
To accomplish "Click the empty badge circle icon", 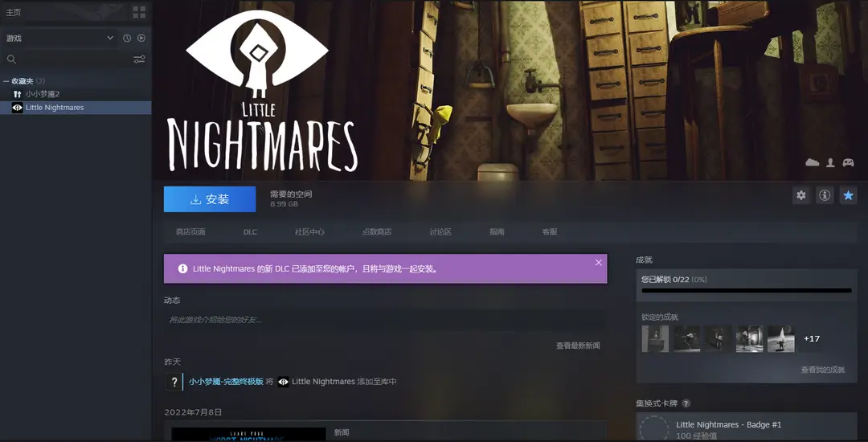I will [654, 429].
